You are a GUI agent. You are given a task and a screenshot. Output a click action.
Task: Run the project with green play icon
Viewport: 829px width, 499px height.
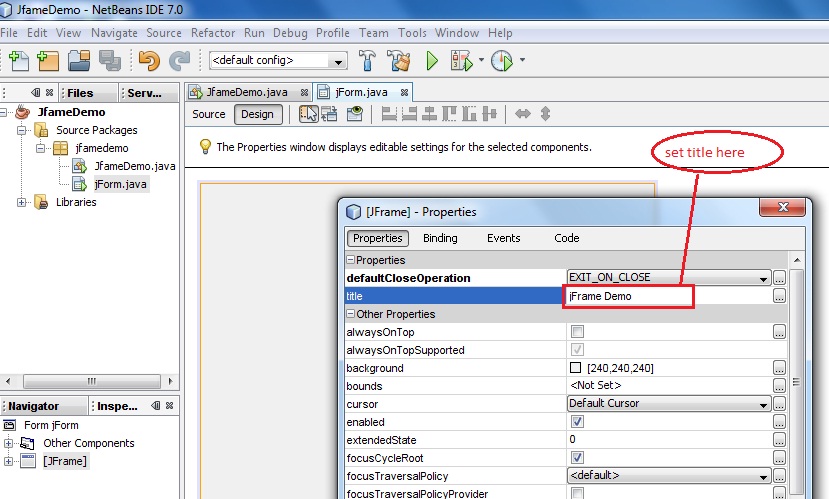click(x=432, y=61)
